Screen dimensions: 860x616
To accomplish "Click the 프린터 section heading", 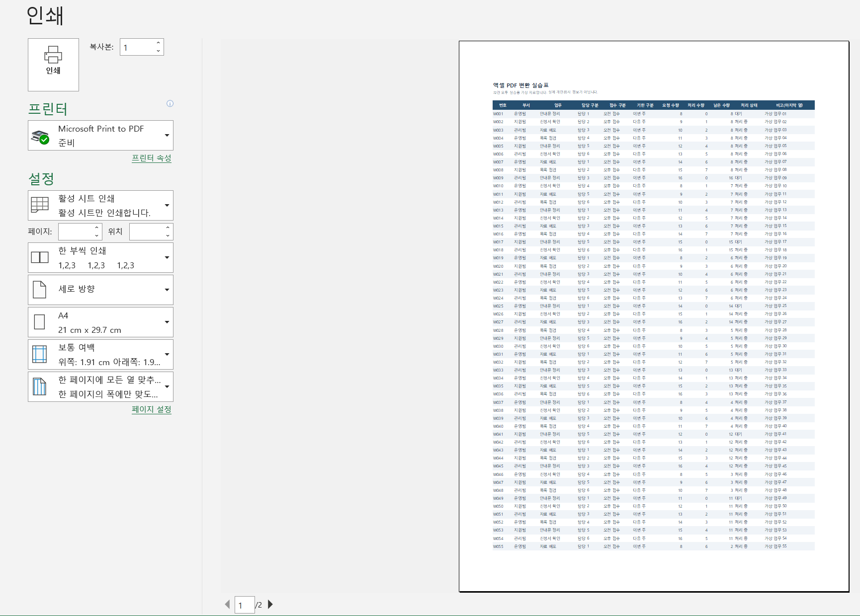I will pos(48,108).
